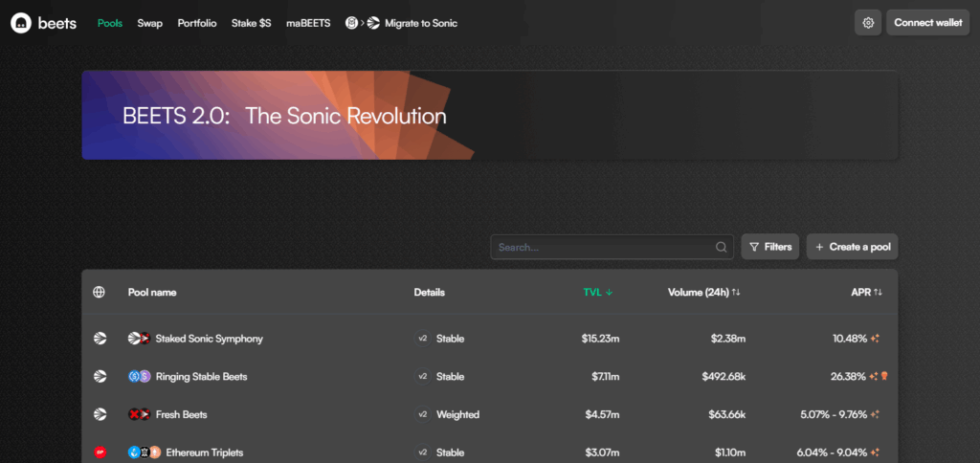This screenshot has width=980, height=463.
Task: Click $3.07m TVL value
Action: [603, 452]
